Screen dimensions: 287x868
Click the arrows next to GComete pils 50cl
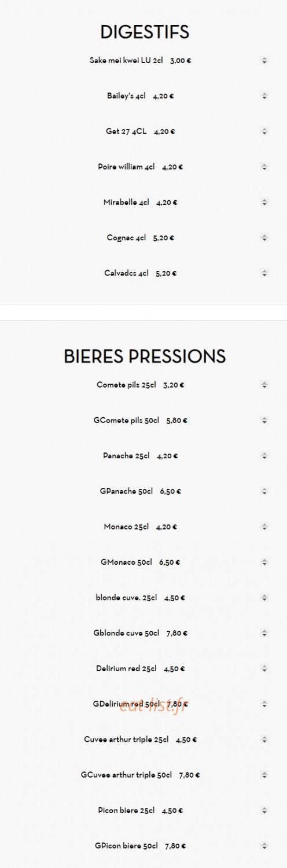pyautogui.click(x=264, y=420)
